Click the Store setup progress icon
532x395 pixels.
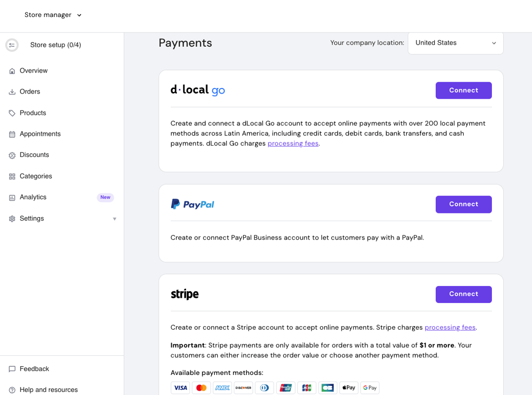12,45
